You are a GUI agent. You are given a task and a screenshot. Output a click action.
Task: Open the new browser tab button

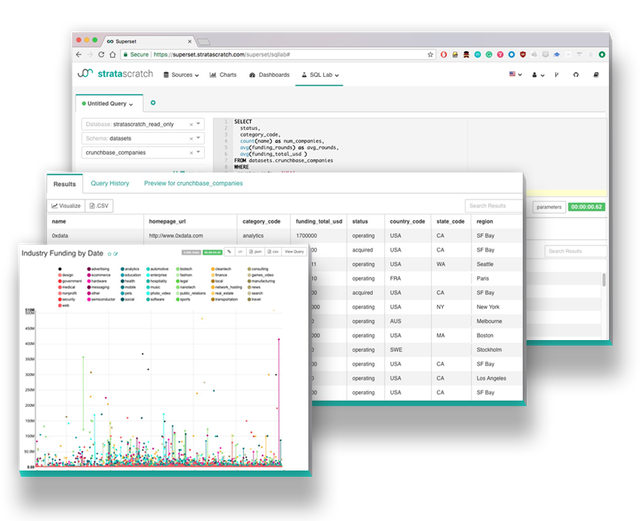(x=203, y=42)
